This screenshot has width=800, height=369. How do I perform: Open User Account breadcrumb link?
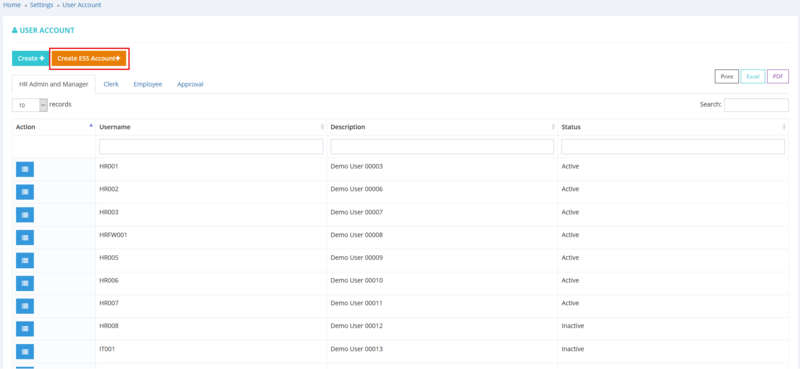point(82,5)
